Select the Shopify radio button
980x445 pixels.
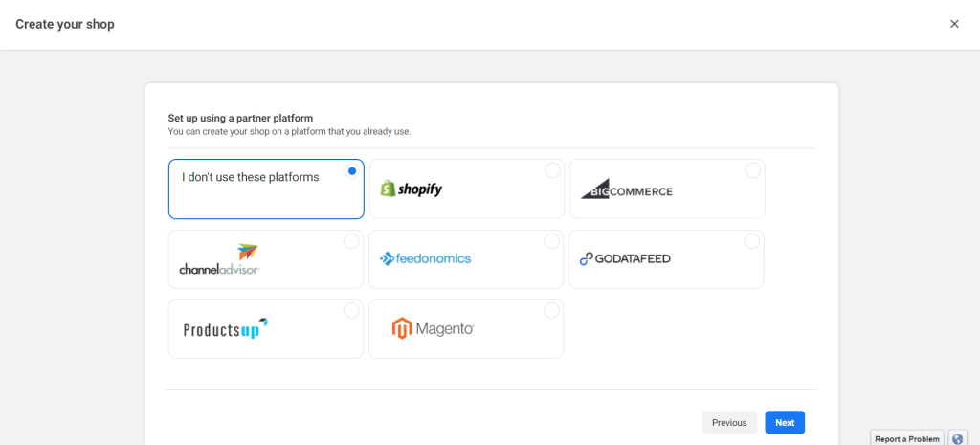click(552, 170)
